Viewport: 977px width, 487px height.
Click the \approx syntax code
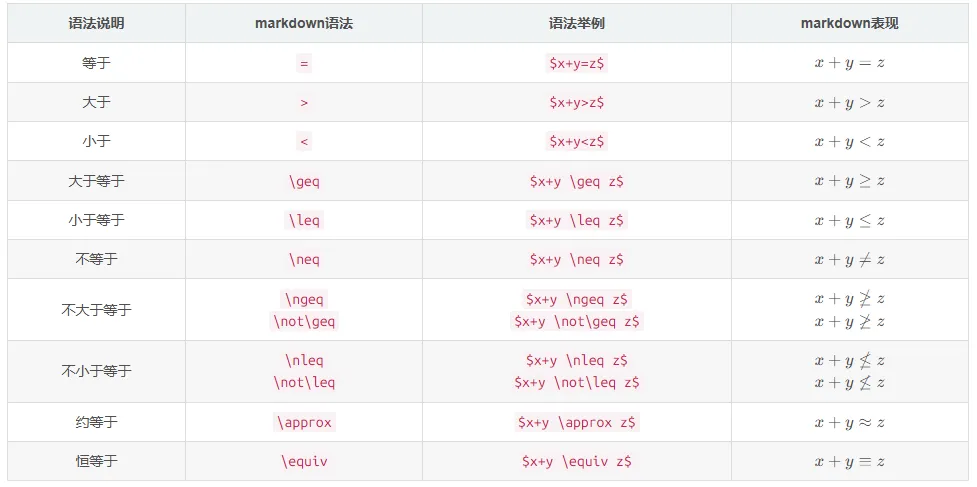304,423
